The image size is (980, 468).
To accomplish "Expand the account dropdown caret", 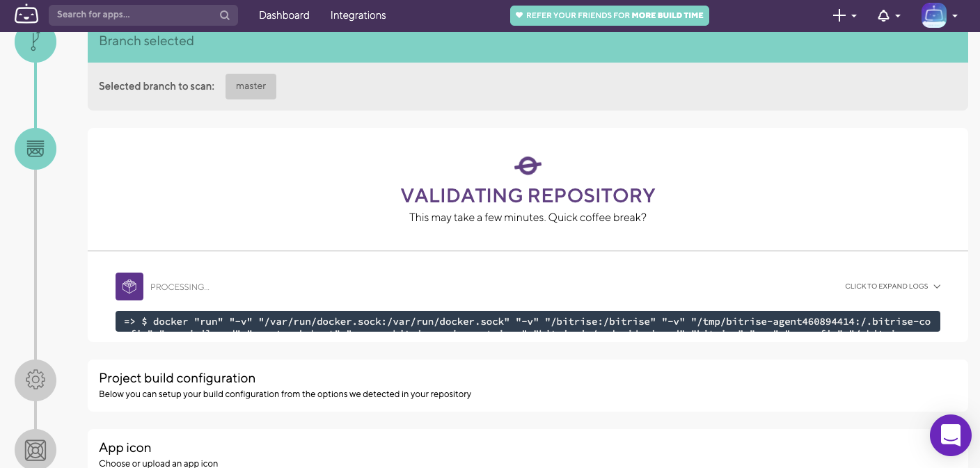I will 955,16.
